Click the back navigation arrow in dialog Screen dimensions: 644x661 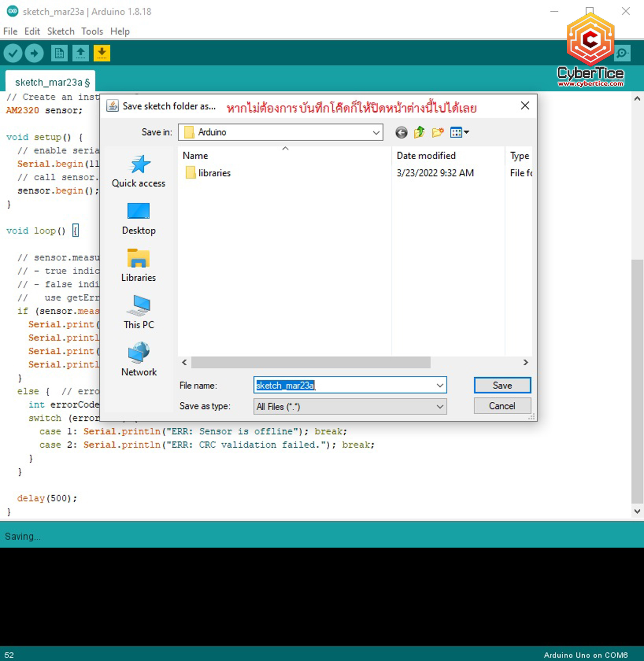401,133
